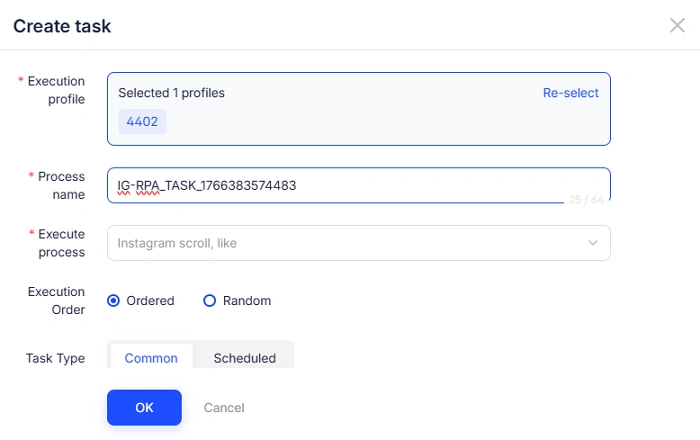The height and width of the screenshot is (440, 700).
Task: Switch to the Common task type tab
Action: 151,358
